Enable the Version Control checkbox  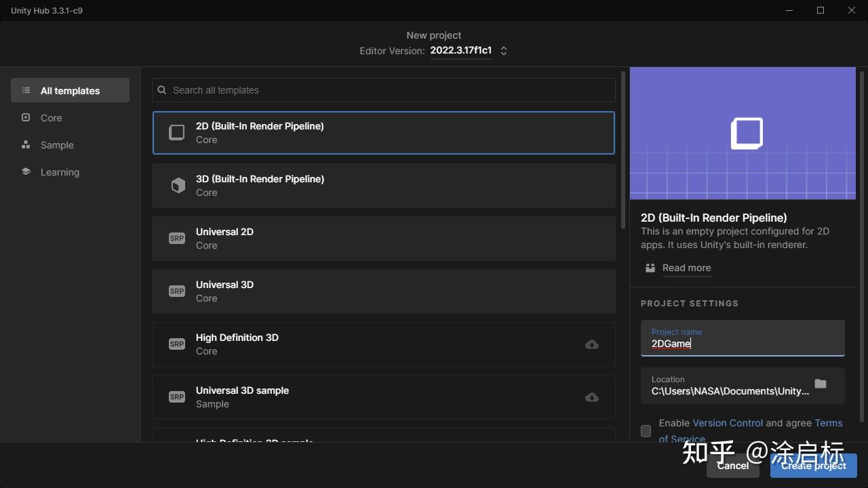(x=646, y=431)
